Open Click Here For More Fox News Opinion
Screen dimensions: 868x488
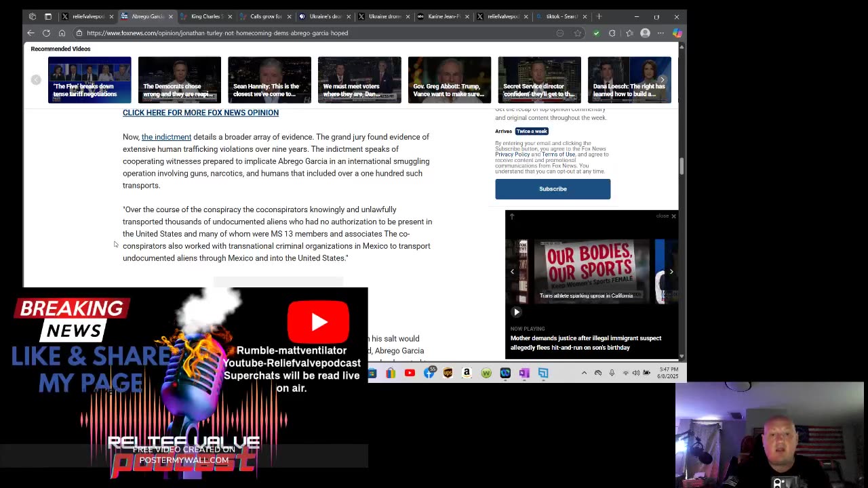[201, 113]
